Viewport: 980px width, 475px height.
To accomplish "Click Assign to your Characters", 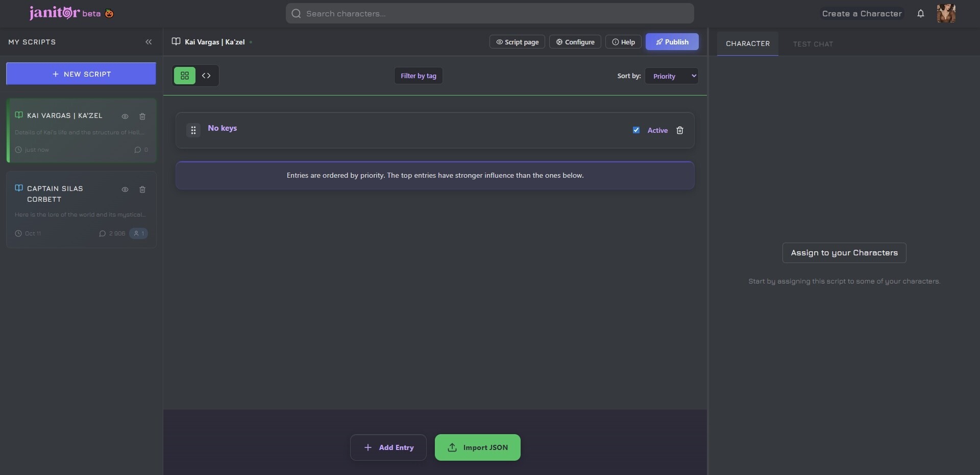I will [x=844, y=253].
